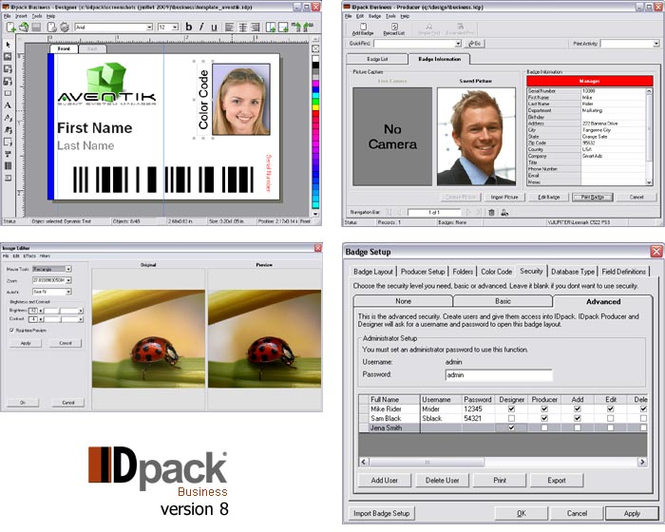Image resolution: width=665 pixels, height=532 pixels.
Task: Align text right in Designer toolbar
Action: 256,27
